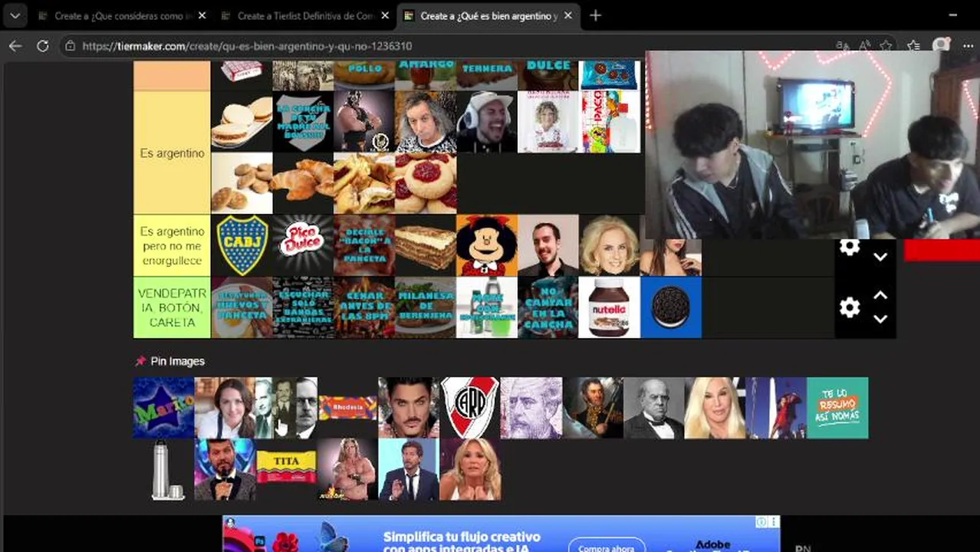Select 'Desayunar huevos y panceta' tile

(x=242, y=307)
